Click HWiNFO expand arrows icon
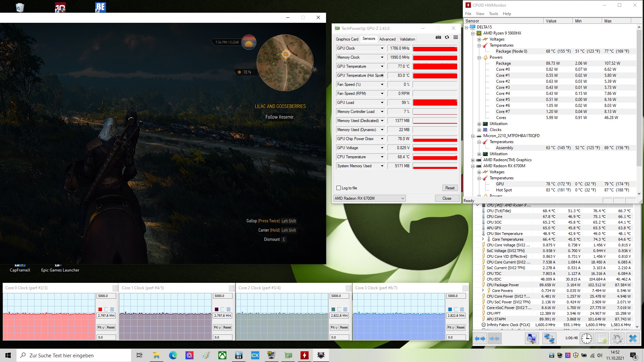 (x=480, y=339)
